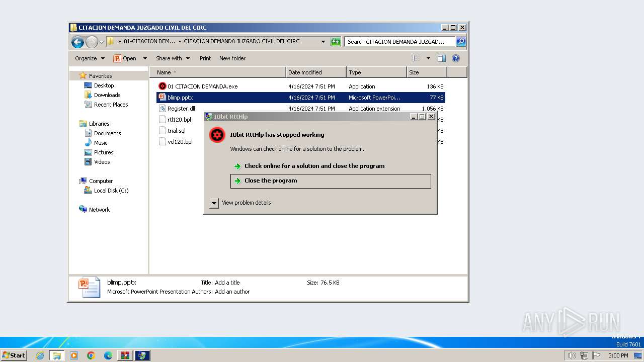644x362 pixels.
Task: Click the green Refresh button
Action: click(336, 42)
